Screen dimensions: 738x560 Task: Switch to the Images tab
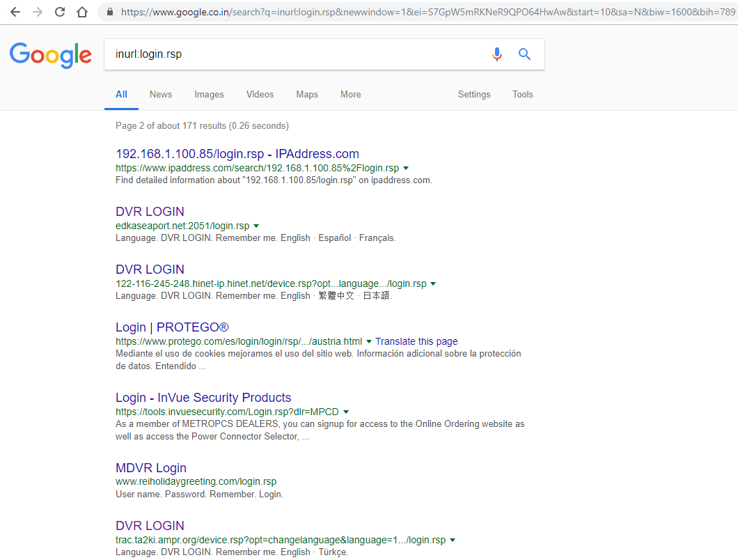[209, 94]
